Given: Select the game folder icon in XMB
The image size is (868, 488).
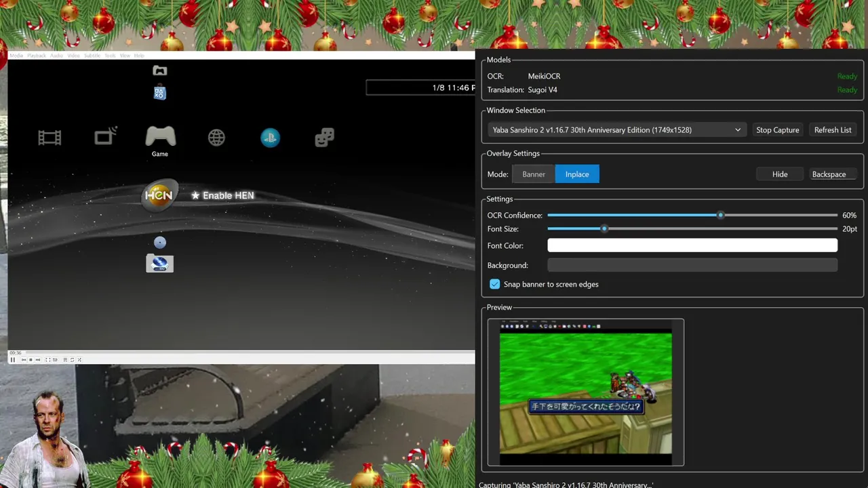Looking at the screenshot, I should pyautogui.click(x=160, y=70).
